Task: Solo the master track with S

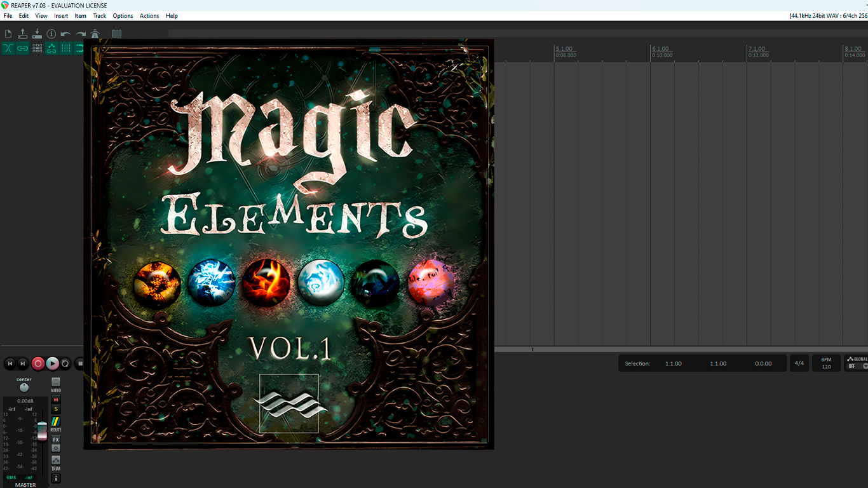Action: 56,409
